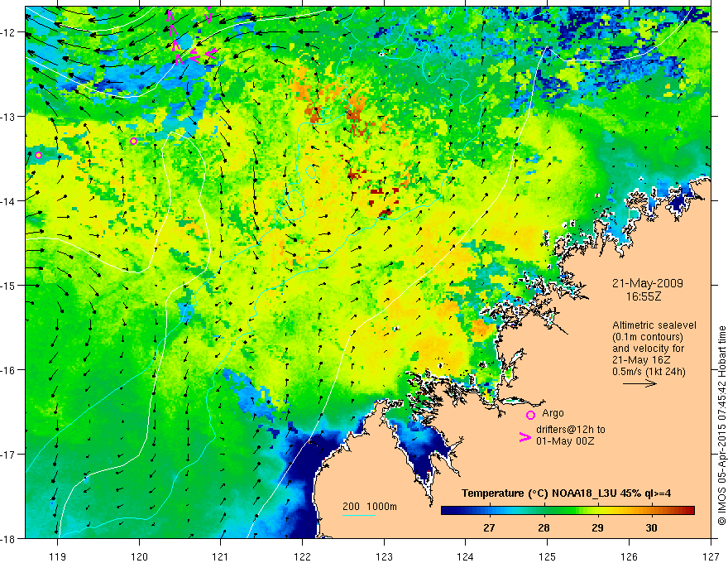Click the Temperature (°C) NOAA18_L3U title
728x563 pixels.
(566, 493)
